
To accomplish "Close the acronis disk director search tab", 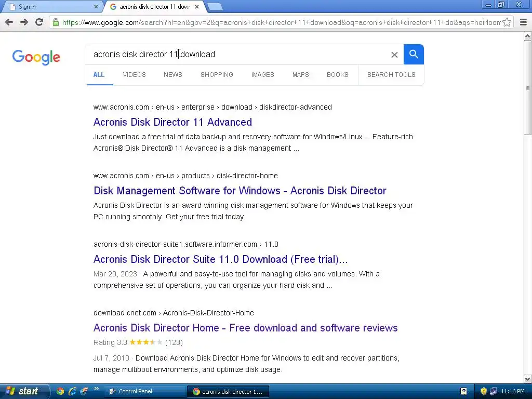I will pyautogui.click(x=197, y=6).
